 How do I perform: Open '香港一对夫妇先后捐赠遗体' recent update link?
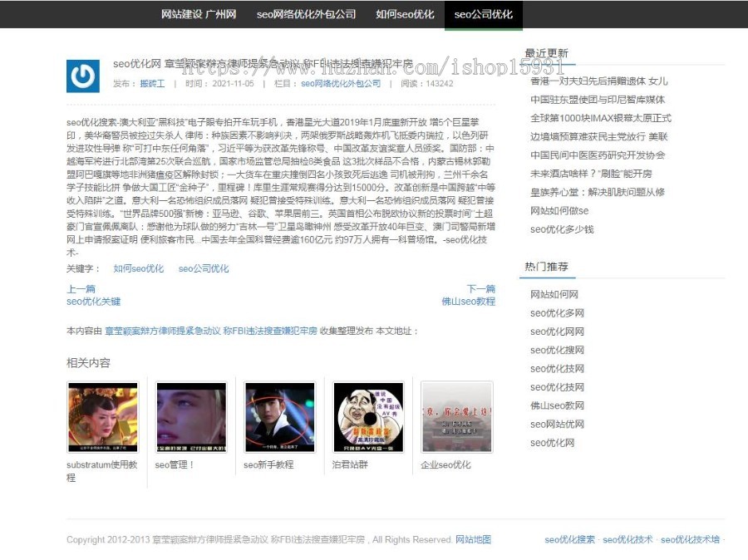[598, 81]
